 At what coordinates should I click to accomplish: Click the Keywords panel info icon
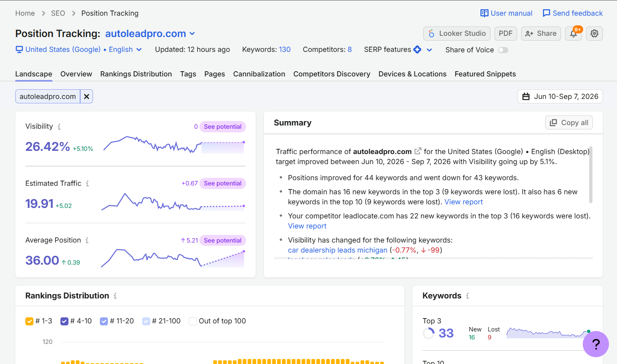tap(468, 296)
